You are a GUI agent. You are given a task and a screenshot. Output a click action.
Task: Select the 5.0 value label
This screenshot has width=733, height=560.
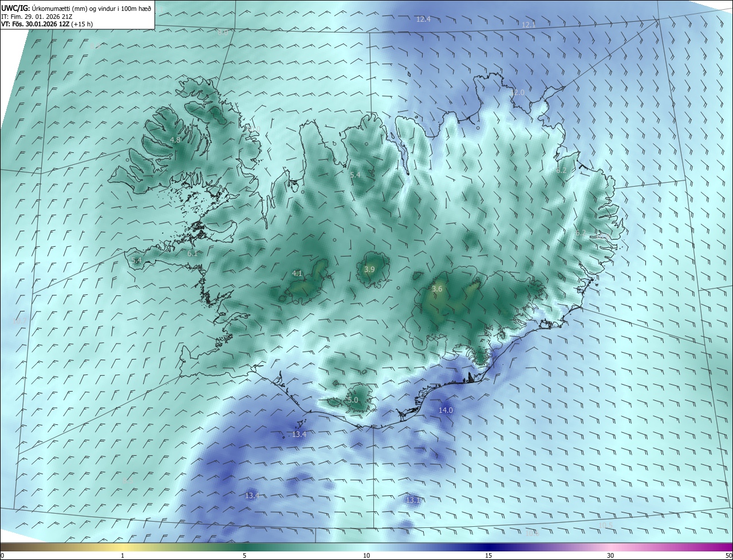pyautogui.click(x=353, y=400)
